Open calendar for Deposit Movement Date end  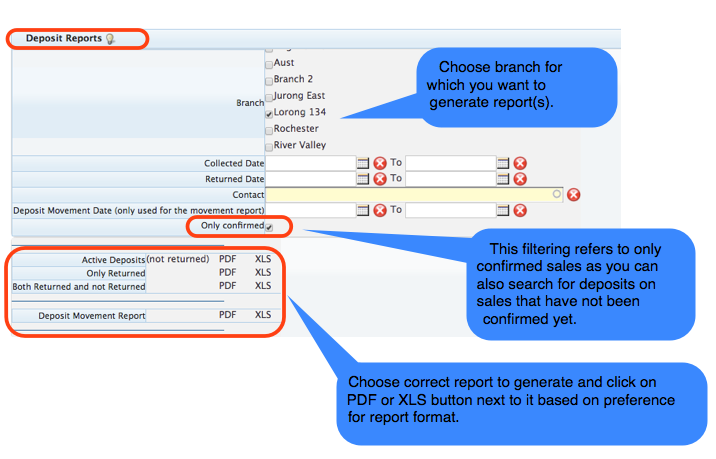503,210
